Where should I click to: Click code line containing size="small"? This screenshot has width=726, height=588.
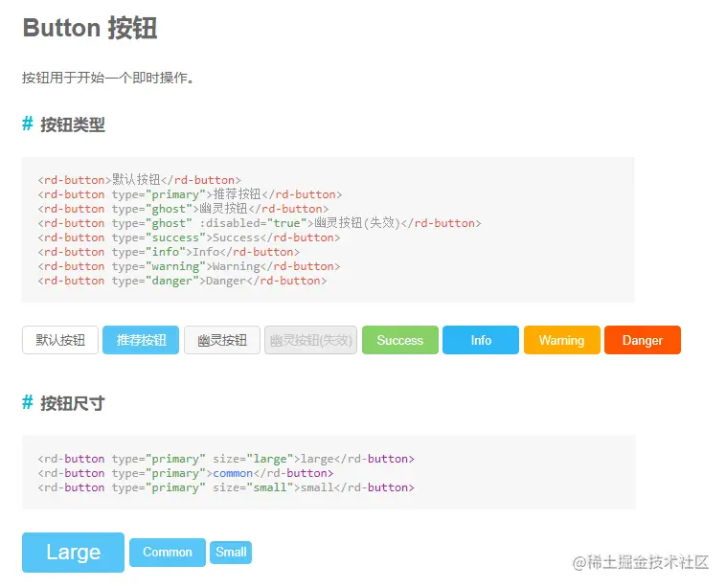point(226,487)
